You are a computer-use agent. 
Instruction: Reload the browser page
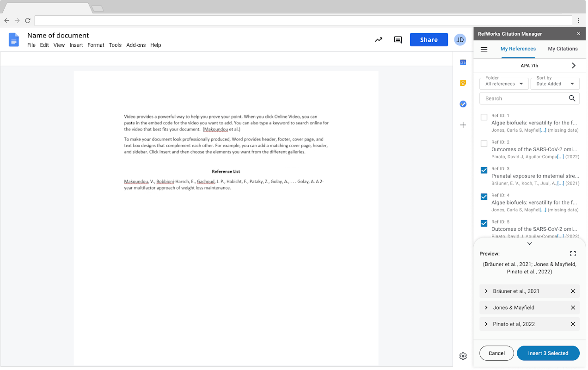tap(28, 21)
